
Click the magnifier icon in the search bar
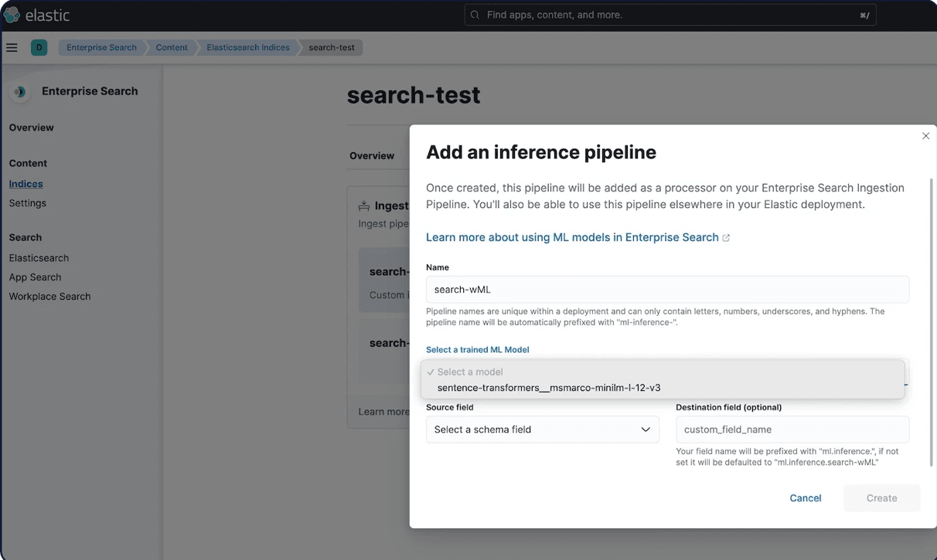click(474, 14)
